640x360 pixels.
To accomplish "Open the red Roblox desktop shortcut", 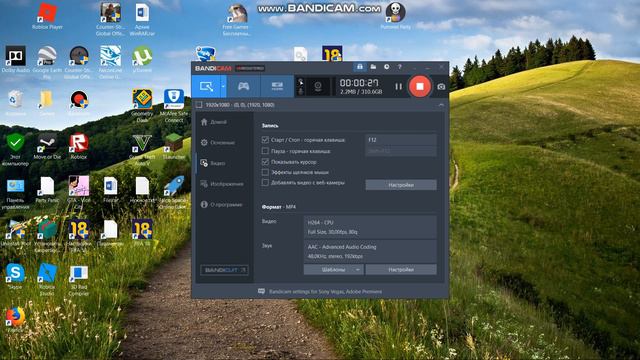I will coord(79,146).
